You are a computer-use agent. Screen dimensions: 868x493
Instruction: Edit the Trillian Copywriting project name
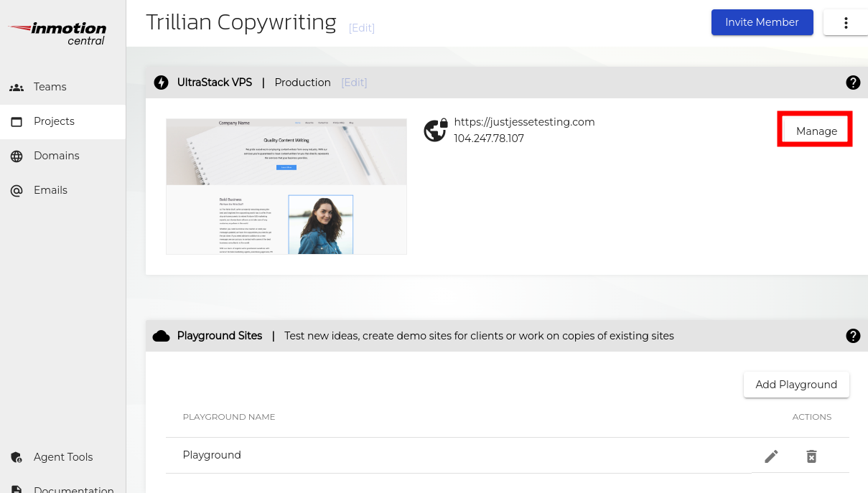click(x=362, y=28)
